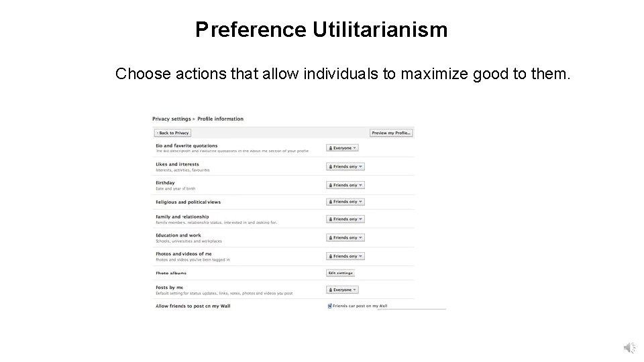Screen dimensions: 644x362
Task: Expand the Posts by me privacy dropdown
Action: pyautogui.click(x=343, y=290)
